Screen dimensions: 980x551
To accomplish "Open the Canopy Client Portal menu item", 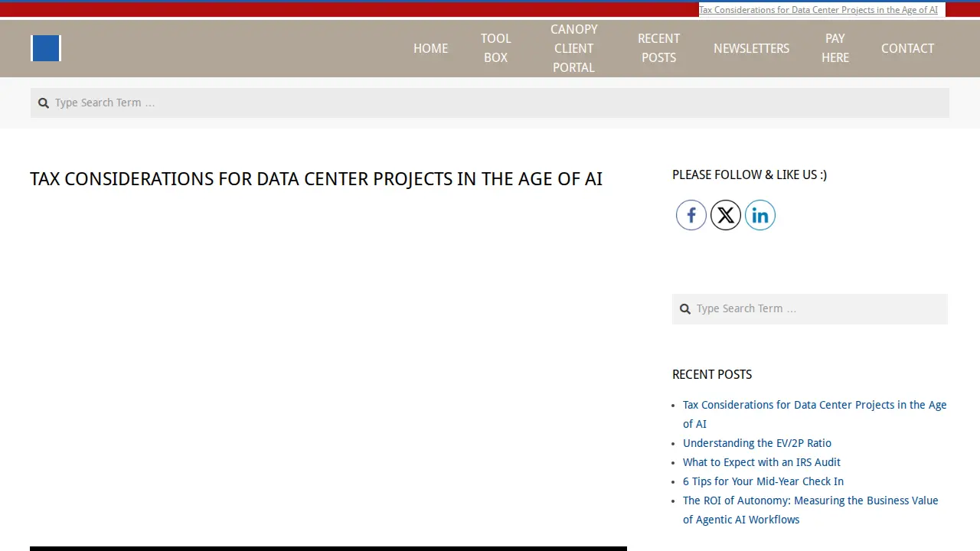I will 573,48.
